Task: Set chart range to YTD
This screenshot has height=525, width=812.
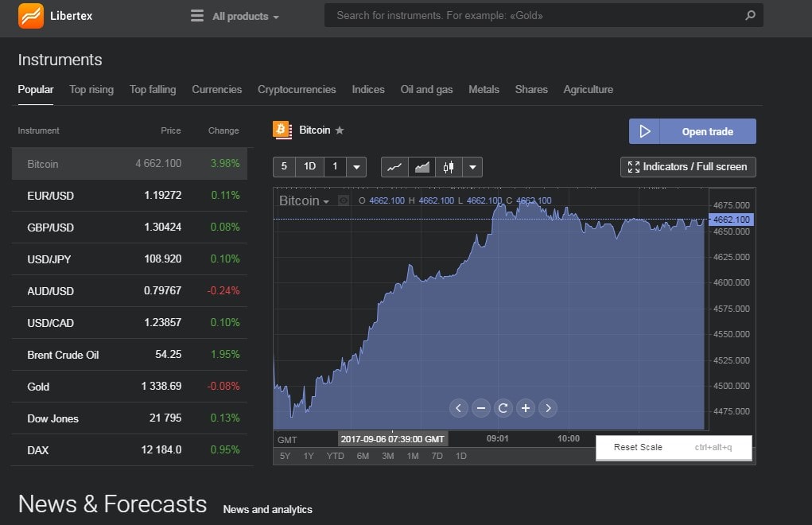Action: [x=335, y=456]
